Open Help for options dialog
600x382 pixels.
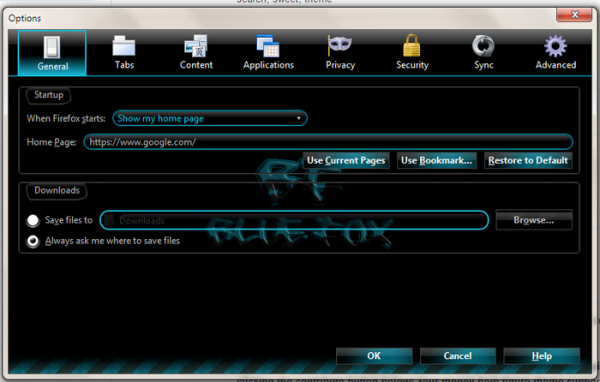click(541, 356)
